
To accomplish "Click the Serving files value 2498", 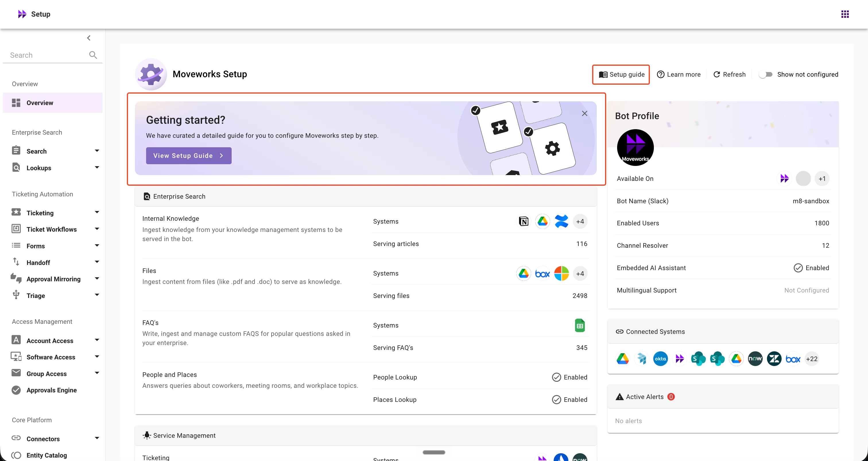I will click(580, 296).
